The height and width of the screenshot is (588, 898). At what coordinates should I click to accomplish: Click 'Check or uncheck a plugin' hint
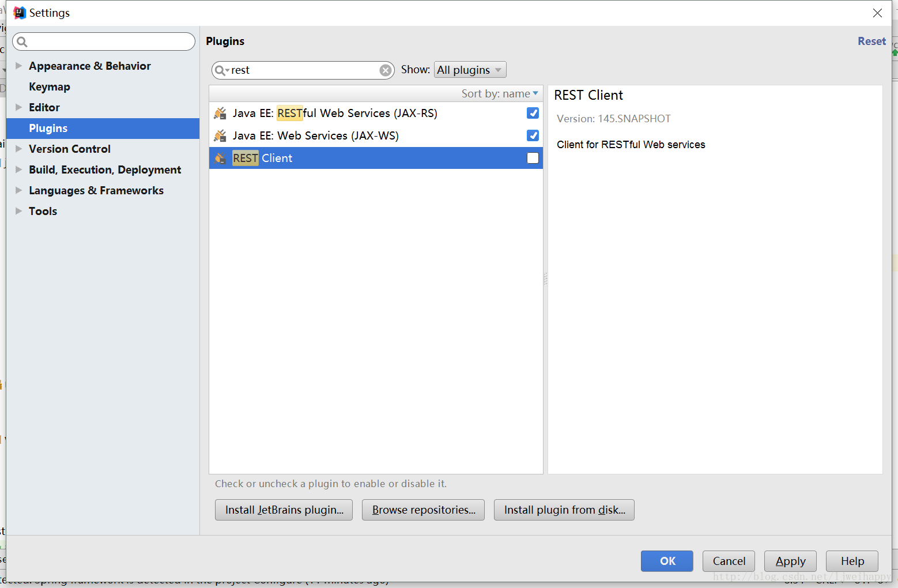[x=331, y=484]
